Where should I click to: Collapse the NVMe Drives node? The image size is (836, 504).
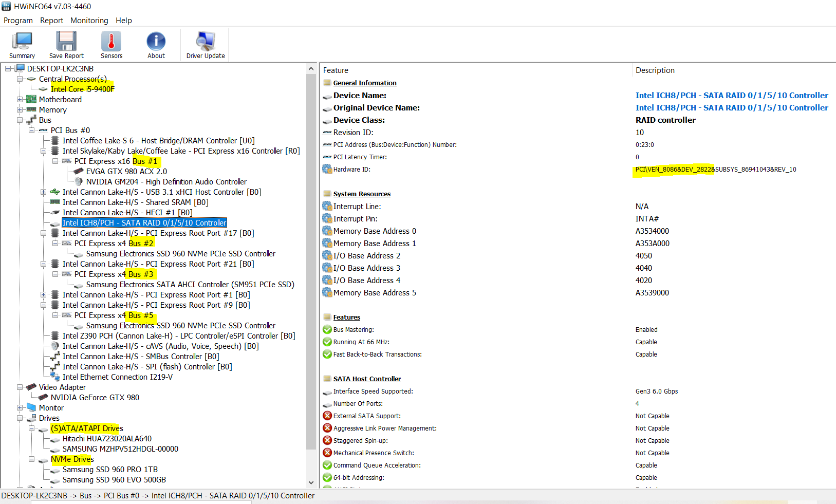coord(31,459)
